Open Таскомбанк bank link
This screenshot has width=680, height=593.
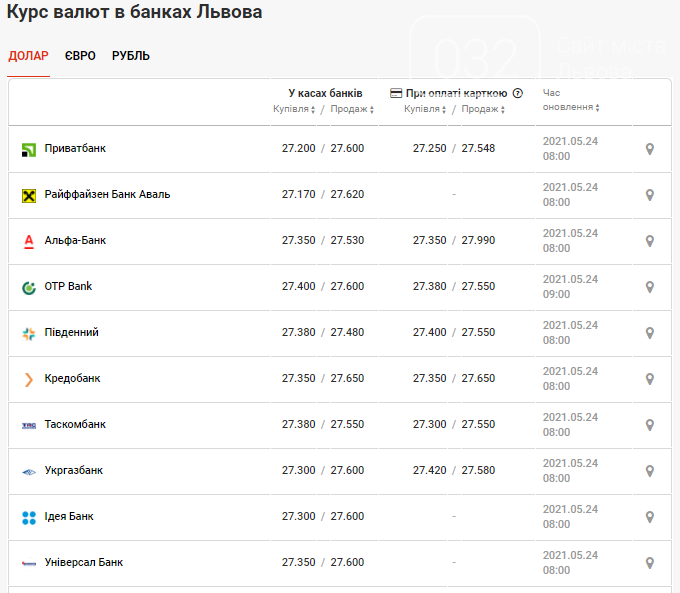pyautogui.click(x=75, y=424)
